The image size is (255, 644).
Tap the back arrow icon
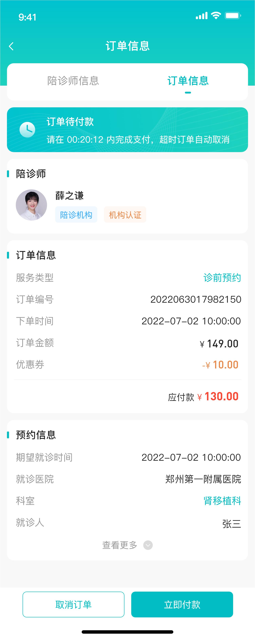pyautogui.click(x=11, y=46)
